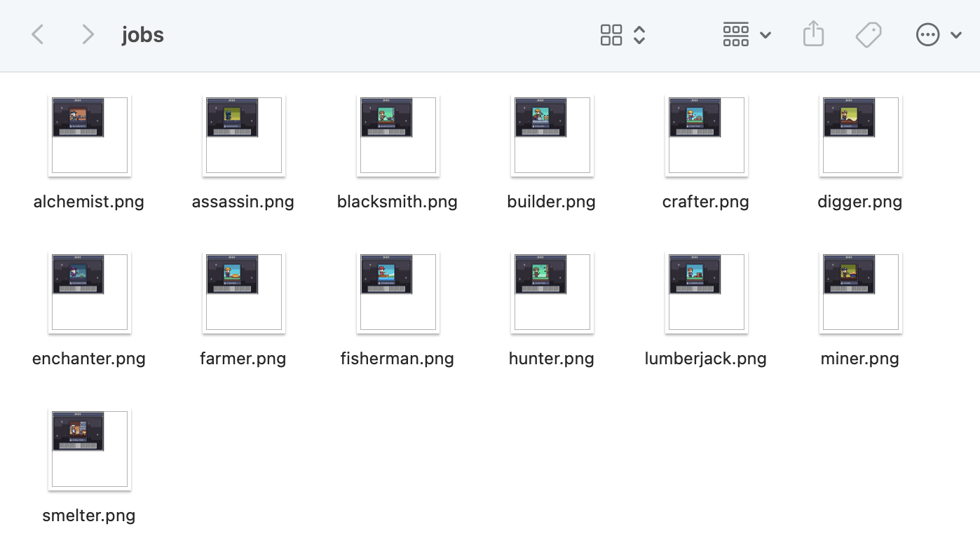The height and width of the screenshot is (538, 980).
Task: Click the Back navigation arrow
Action: coord(38,34)
